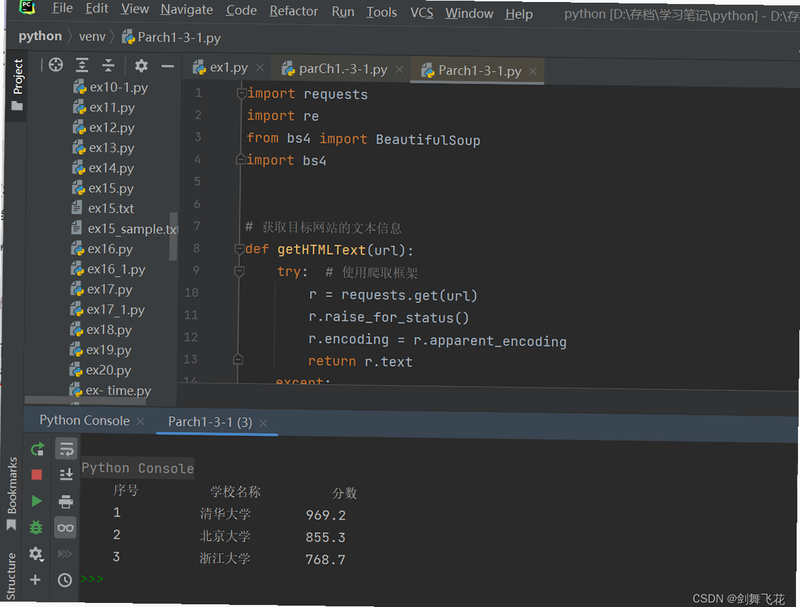Open the Project tool window stripe button

(17, 85)
